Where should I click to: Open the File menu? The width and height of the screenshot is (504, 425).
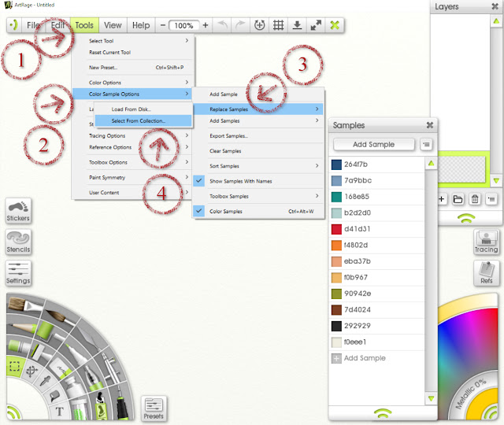pos(33,25)
